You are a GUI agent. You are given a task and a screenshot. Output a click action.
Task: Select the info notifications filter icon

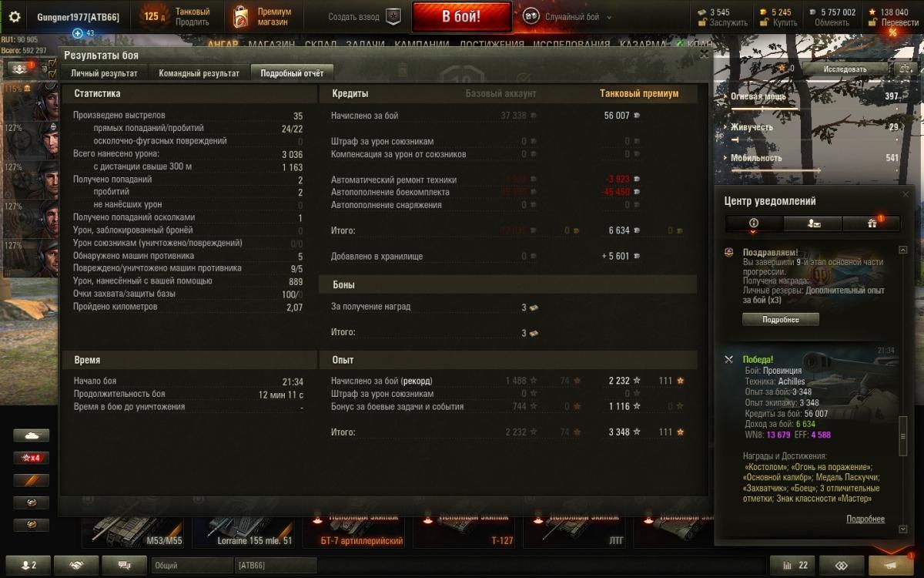click(754, 223)
